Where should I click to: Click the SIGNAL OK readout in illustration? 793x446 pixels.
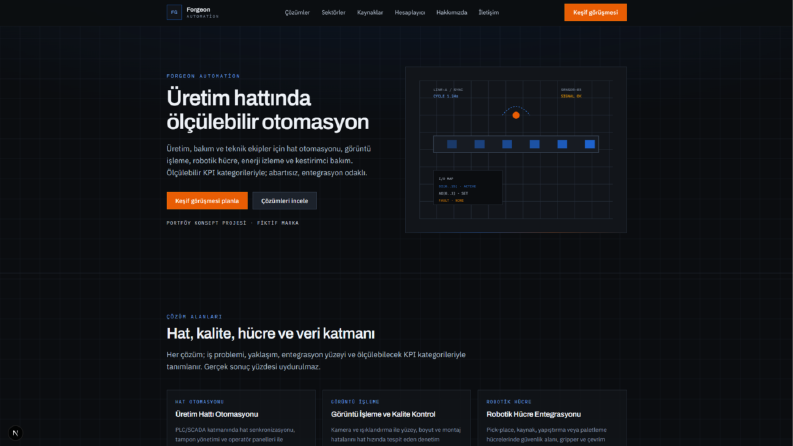coord(571,96)
